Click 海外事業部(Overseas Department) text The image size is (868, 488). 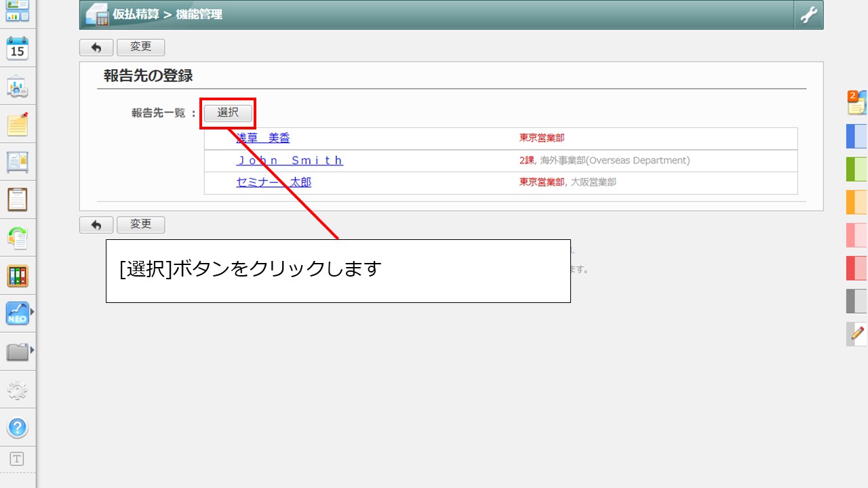615,161
